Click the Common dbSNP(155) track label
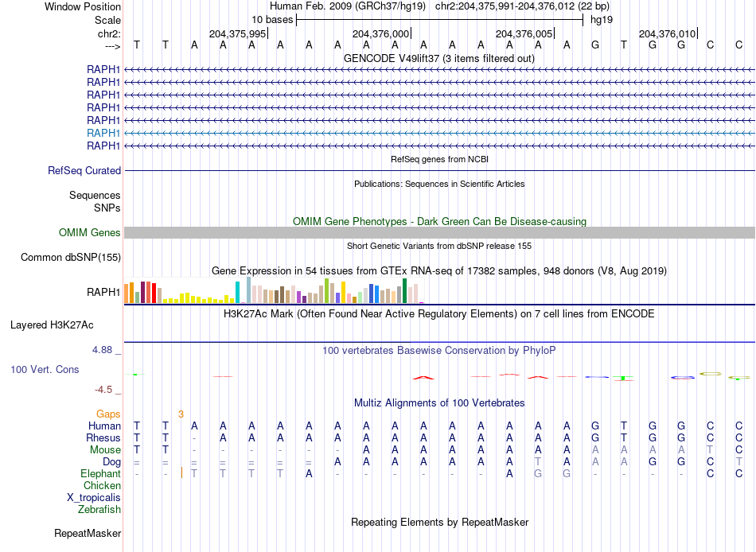The height and width of the screenshot is (552, 756). tap(70, 258)
